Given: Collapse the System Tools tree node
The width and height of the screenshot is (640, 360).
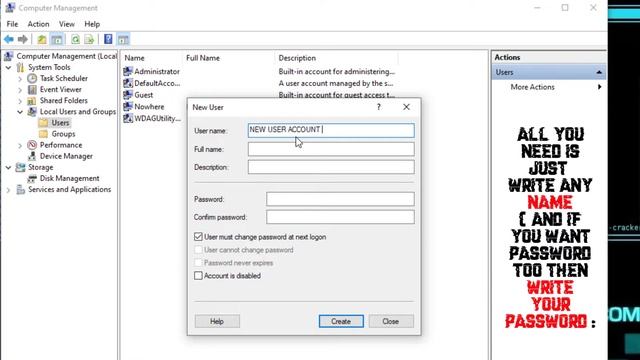Looking at the screenshot, I should 9,67.
